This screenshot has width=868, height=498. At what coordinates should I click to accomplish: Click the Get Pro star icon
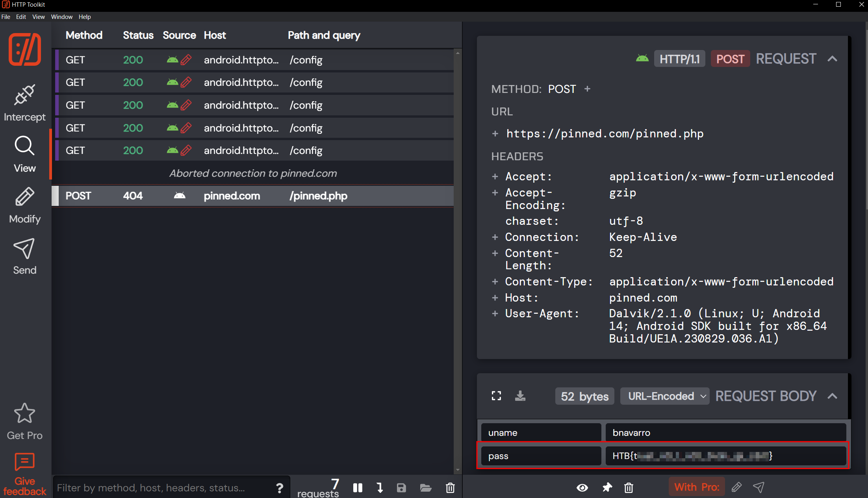24,413
